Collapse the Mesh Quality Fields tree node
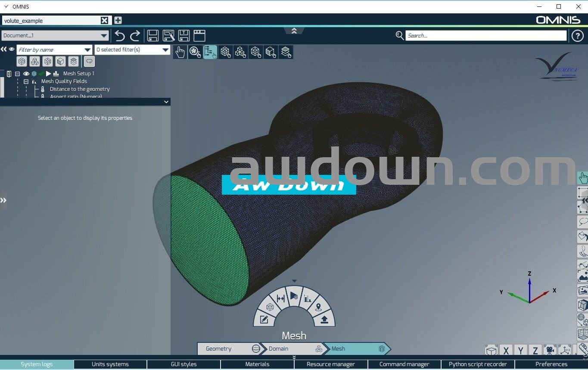The width and height of the screenshot is (588, 370). 26,81
